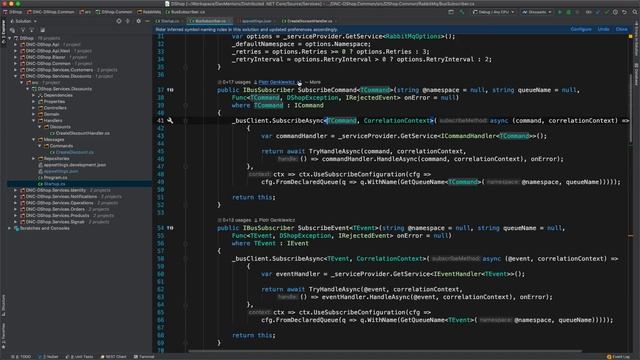The width and height of the screenshot is (640, 360).
Task: Switch to the CreateDiscountHandler.cs editor tab
Action: [x=309, y=21]
